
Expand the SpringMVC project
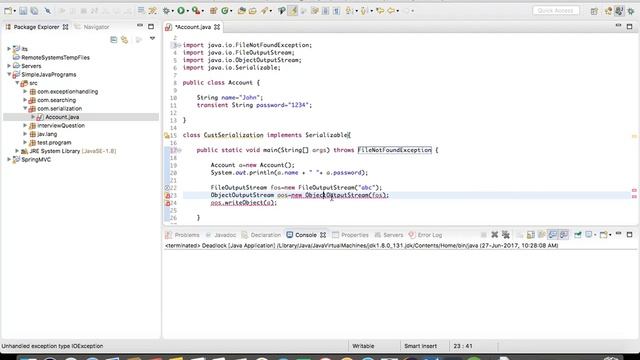[9, 159]
